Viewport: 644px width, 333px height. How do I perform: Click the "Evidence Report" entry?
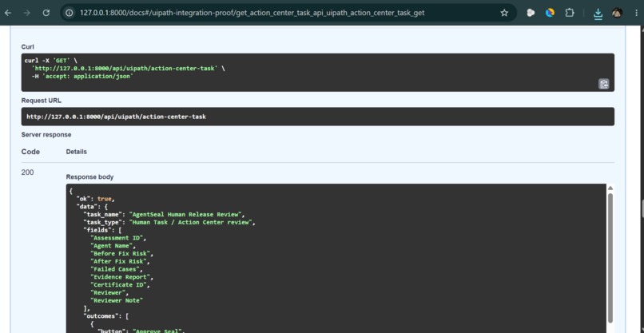121,277
